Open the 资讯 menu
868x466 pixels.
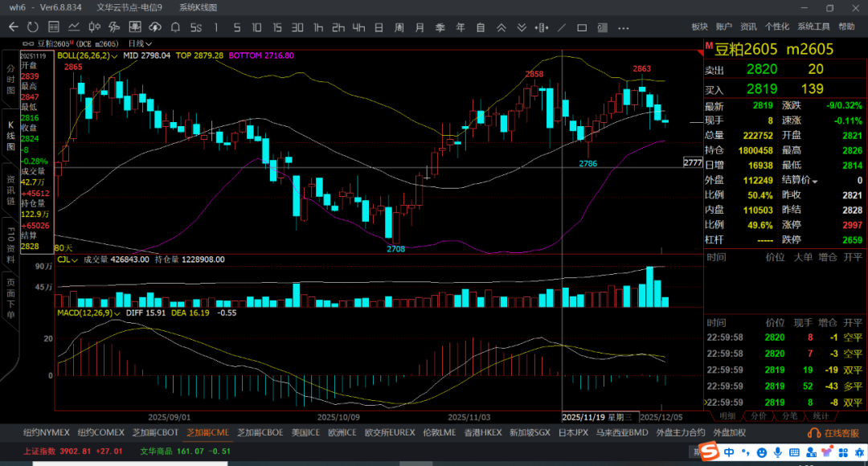[x=748, y=27]
